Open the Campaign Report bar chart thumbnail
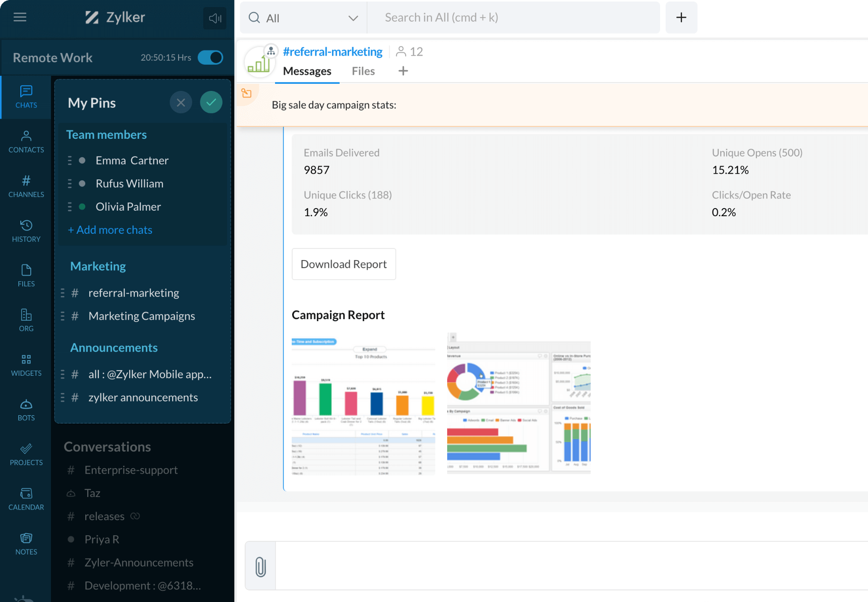868x602 pixels. click(363, 404)
